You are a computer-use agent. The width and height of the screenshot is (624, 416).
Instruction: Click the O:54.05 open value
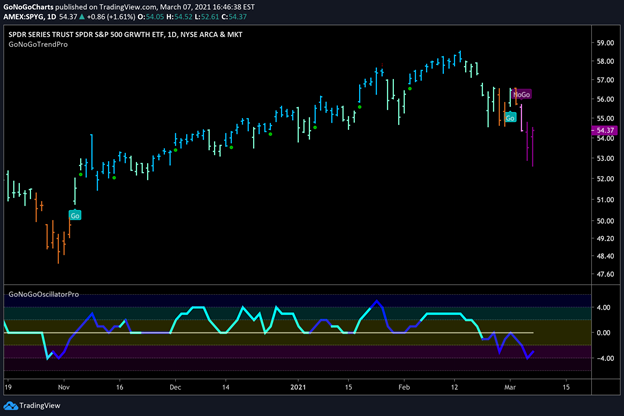point(151,17)
